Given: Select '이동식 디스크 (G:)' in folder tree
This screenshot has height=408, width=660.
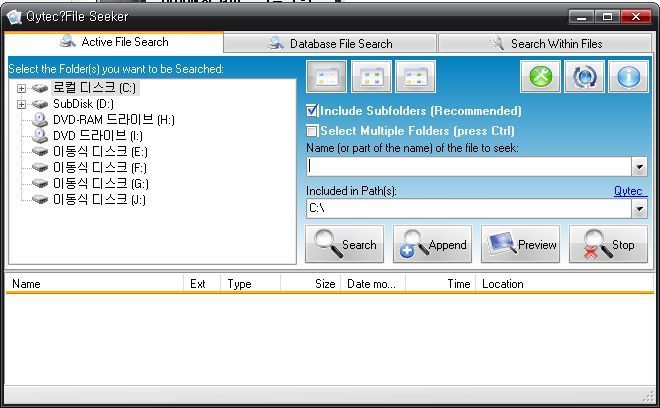Looking at the screenshot, I should pos(101,184).
